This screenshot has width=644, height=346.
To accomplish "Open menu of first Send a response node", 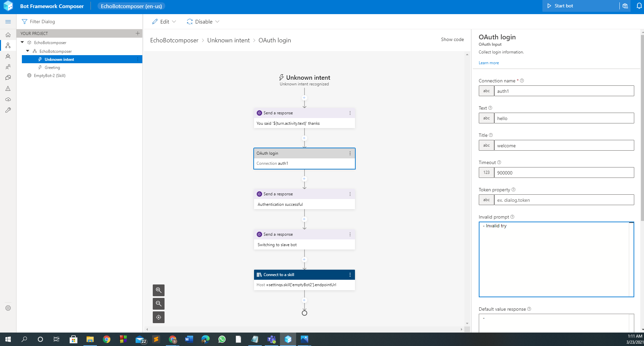I will (x=350, y=113).
